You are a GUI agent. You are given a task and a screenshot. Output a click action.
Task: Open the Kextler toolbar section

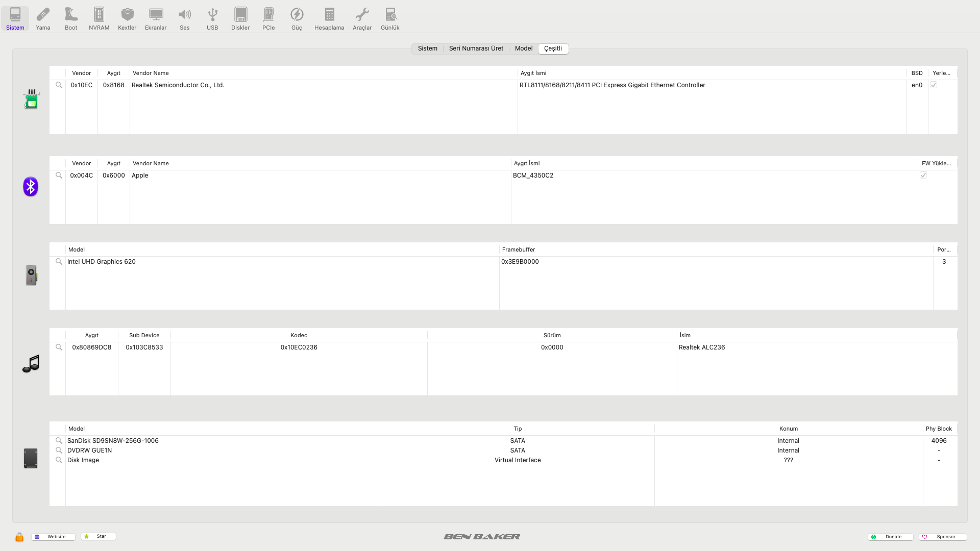pos(127,19)
